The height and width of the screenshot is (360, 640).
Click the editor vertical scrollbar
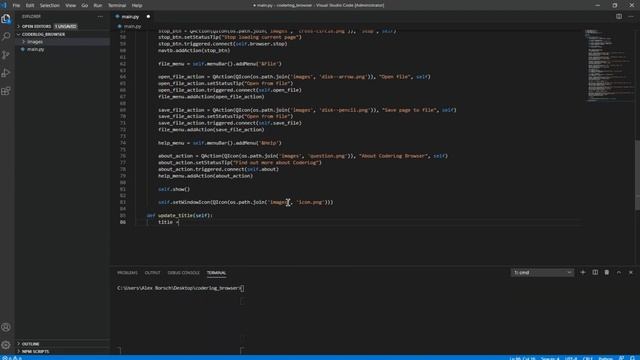click(637, 176)
